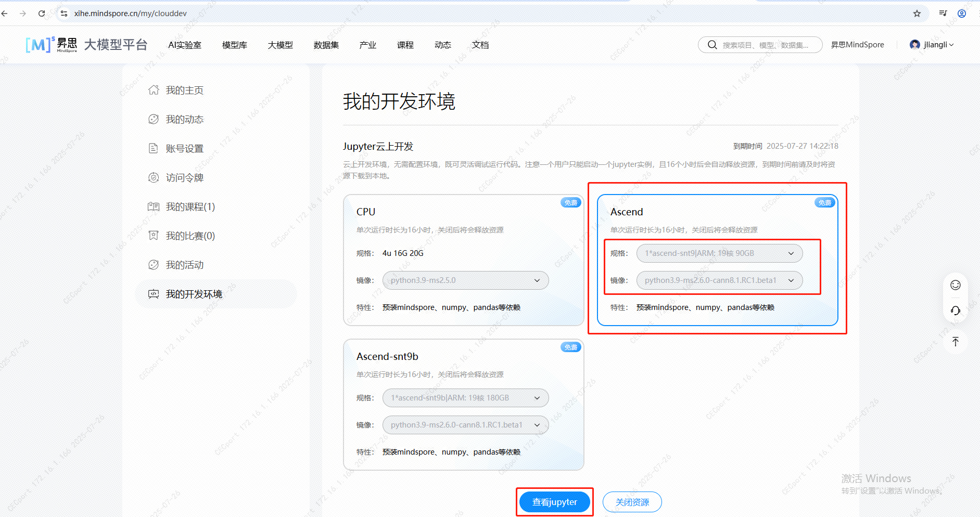The height and width of the screenshot is (517, 980).
Task: Open the AI实验室 menu
Action: 185,45
